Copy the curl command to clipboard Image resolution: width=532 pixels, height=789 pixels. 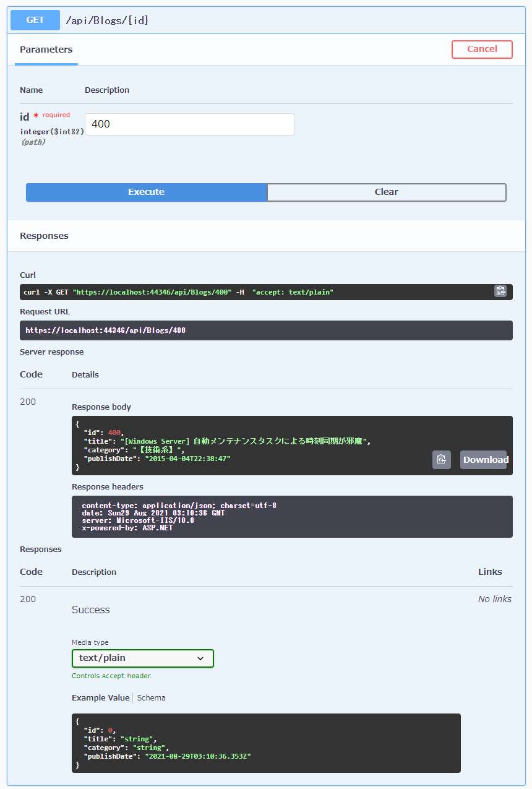500,291
